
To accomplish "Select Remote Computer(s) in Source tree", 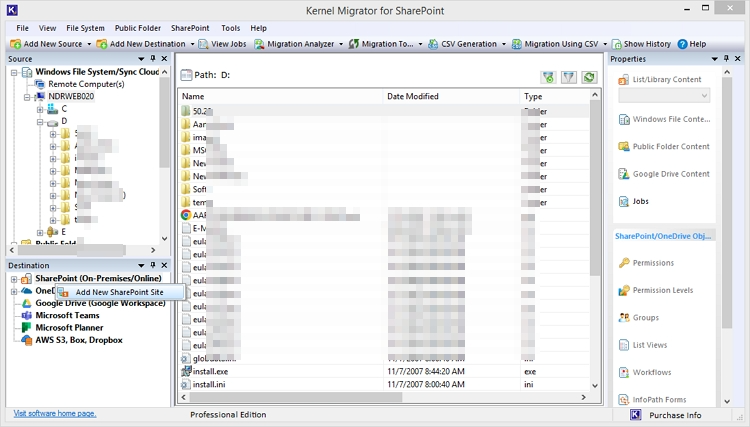I will click(86, 84).
